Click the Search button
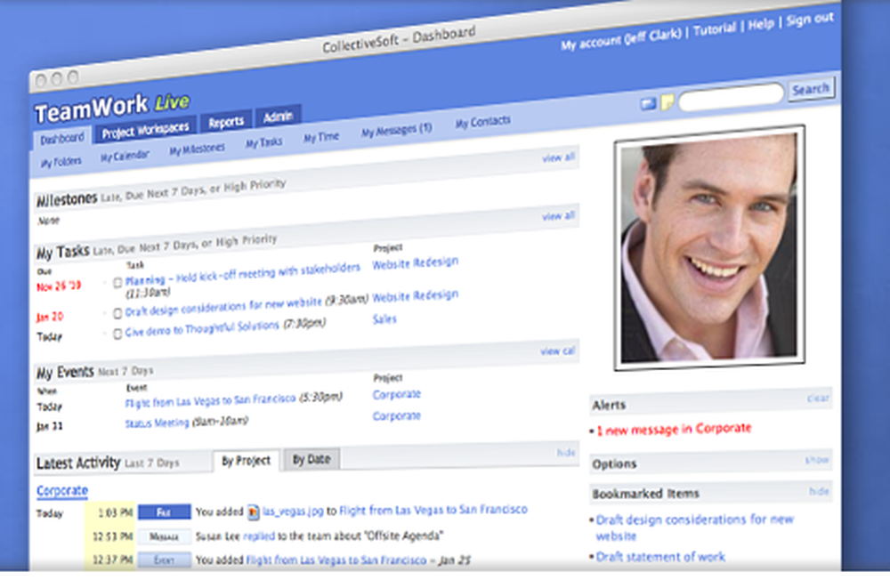The image size is (890, 588). (x=811, y=89)
